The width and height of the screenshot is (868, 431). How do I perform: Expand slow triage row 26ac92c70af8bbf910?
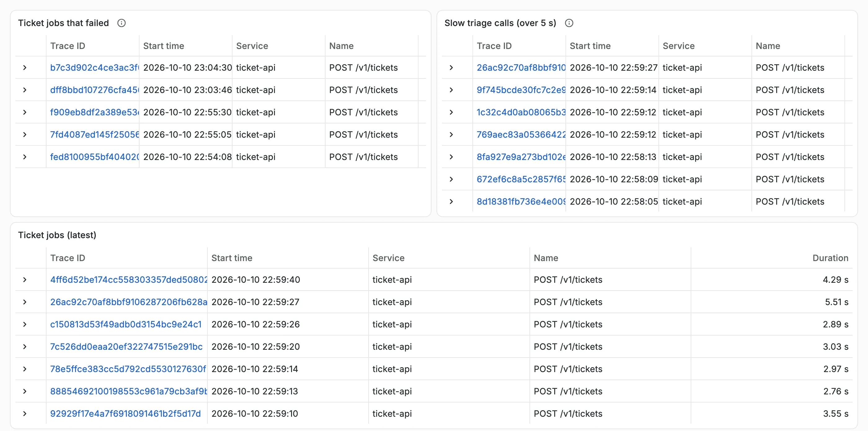pos(451,67)
